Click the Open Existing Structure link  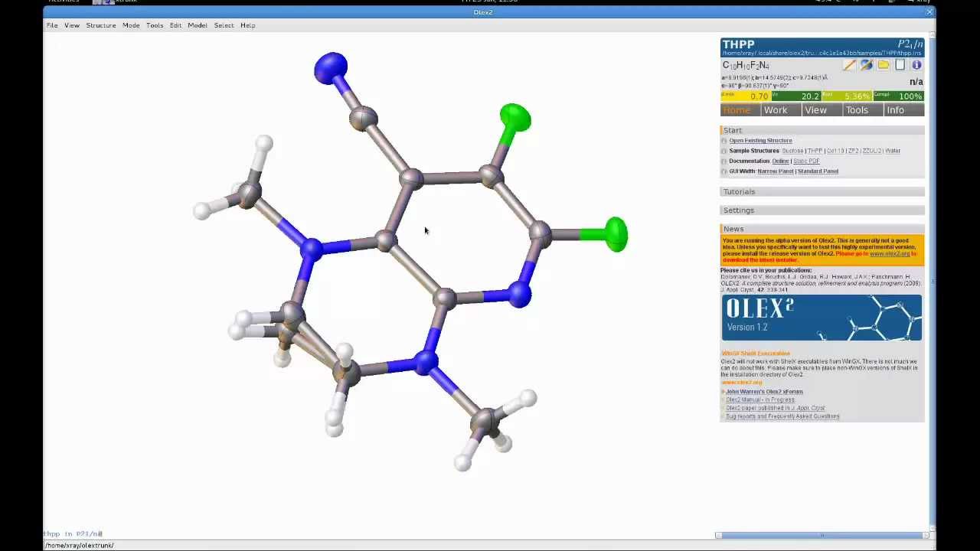pyautogui.click(x=760, y=141)
